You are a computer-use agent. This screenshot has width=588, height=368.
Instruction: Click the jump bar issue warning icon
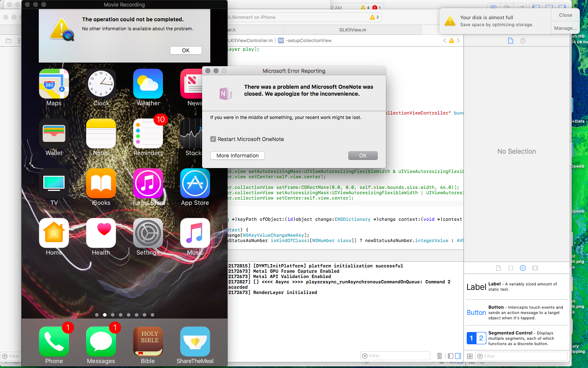(x=451, y=40)
